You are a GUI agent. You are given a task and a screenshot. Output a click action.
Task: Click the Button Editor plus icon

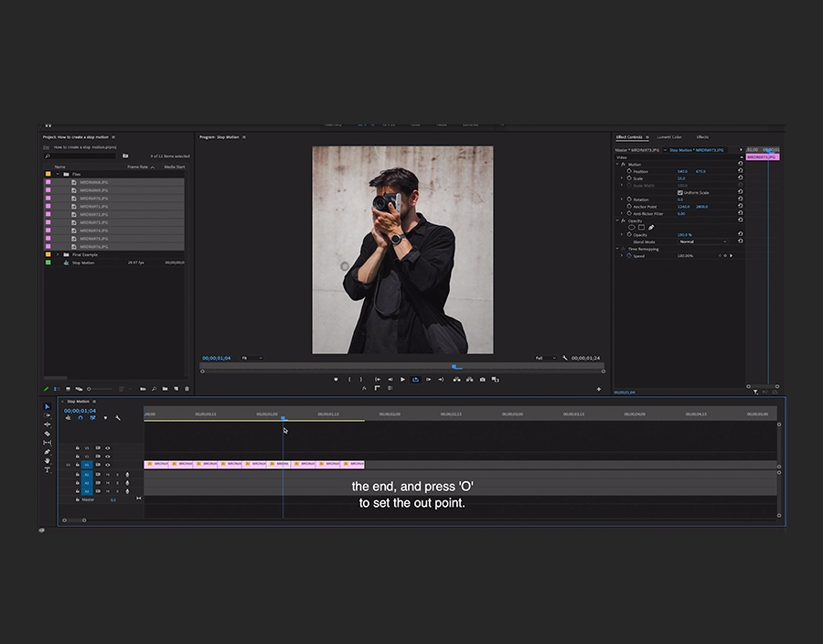(x=599, y=389)
